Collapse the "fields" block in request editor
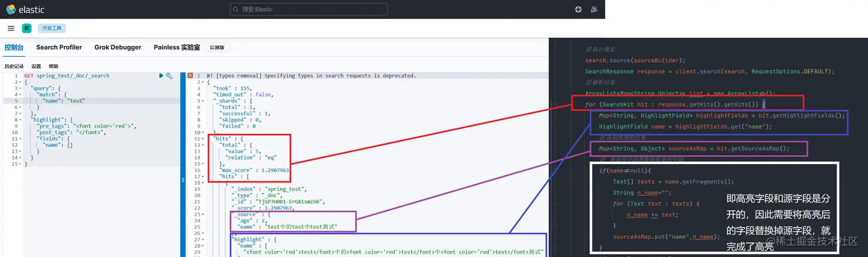This screenshot has height=257, width=868. [21, 139]
